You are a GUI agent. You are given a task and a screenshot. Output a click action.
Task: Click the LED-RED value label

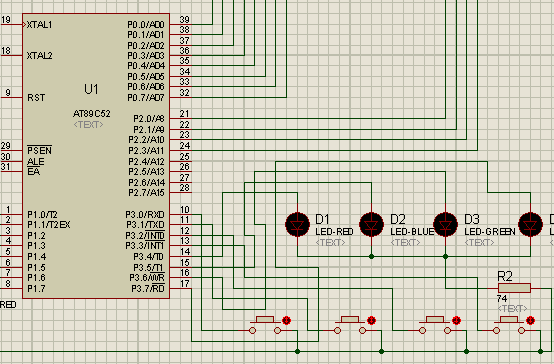click(x=334, y=232)
